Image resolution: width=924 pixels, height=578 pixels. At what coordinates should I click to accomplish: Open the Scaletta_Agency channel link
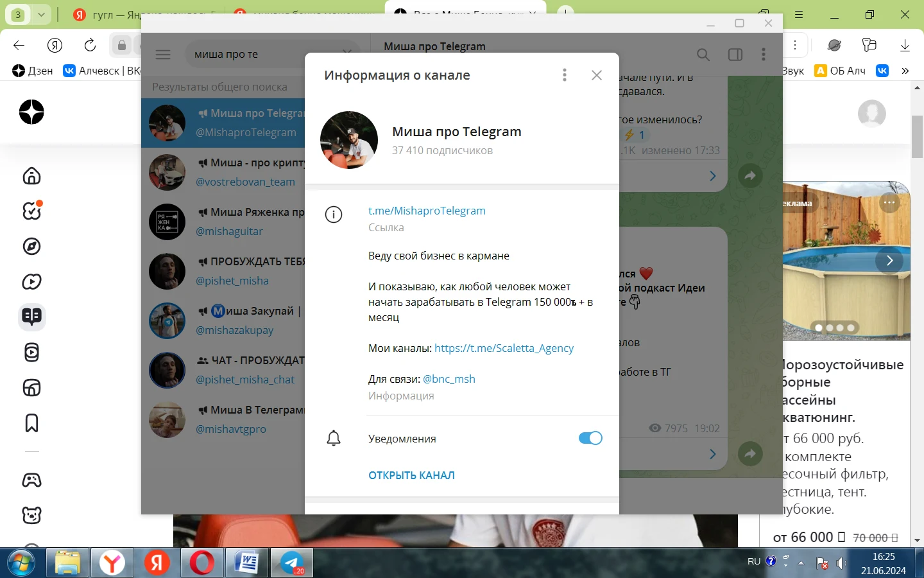pyautogui.click(x=504, y=348)
